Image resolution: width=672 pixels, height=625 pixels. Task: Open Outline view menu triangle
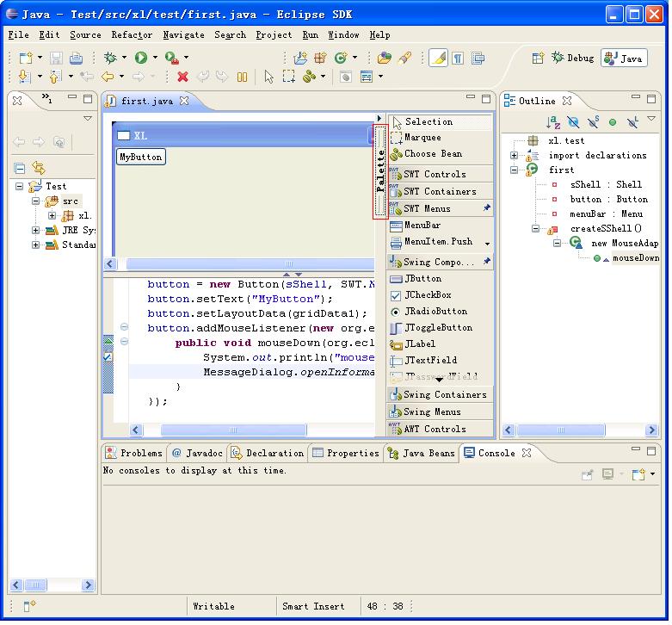651,119
